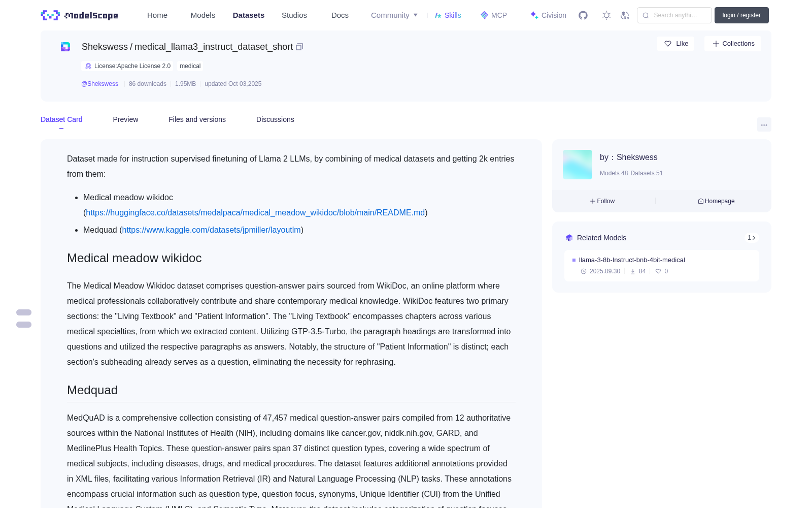Expand the Community dropdown menu
812x508 pixels.
coord(394,15)
